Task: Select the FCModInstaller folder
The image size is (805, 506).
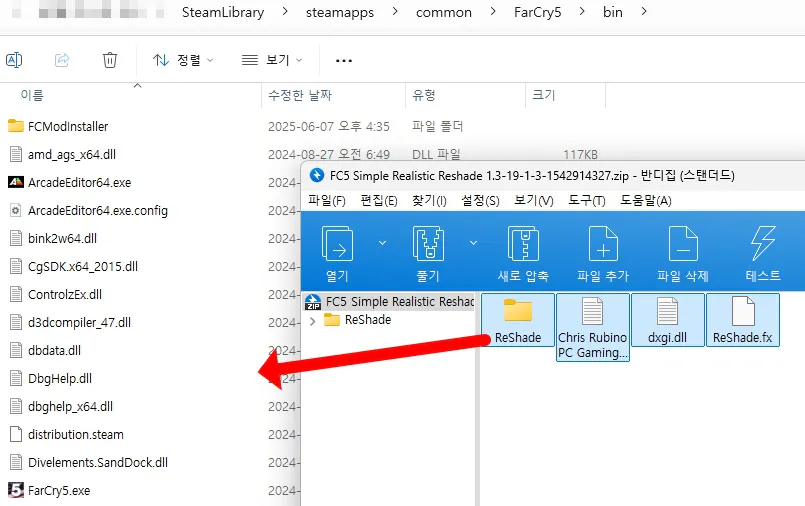Action: 67,127
